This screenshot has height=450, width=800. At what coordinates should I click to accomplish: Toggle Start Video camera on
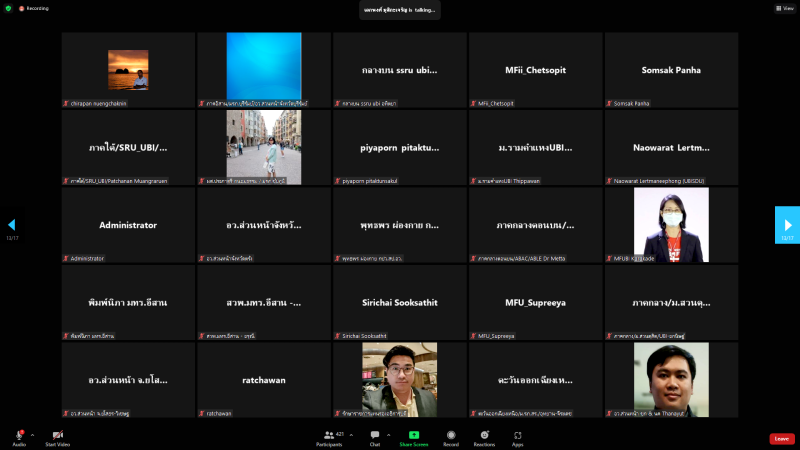57,436
